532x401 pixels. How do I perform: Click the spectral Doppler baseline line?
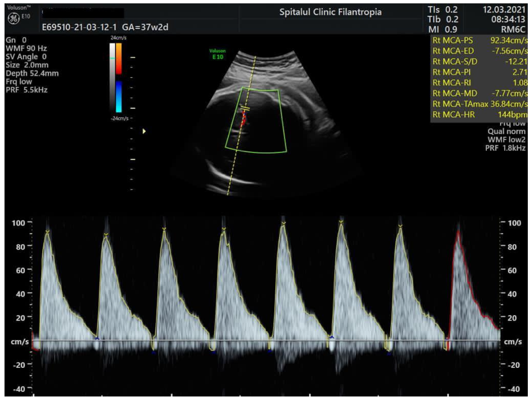pyautogui.click(x=266, y=340)
